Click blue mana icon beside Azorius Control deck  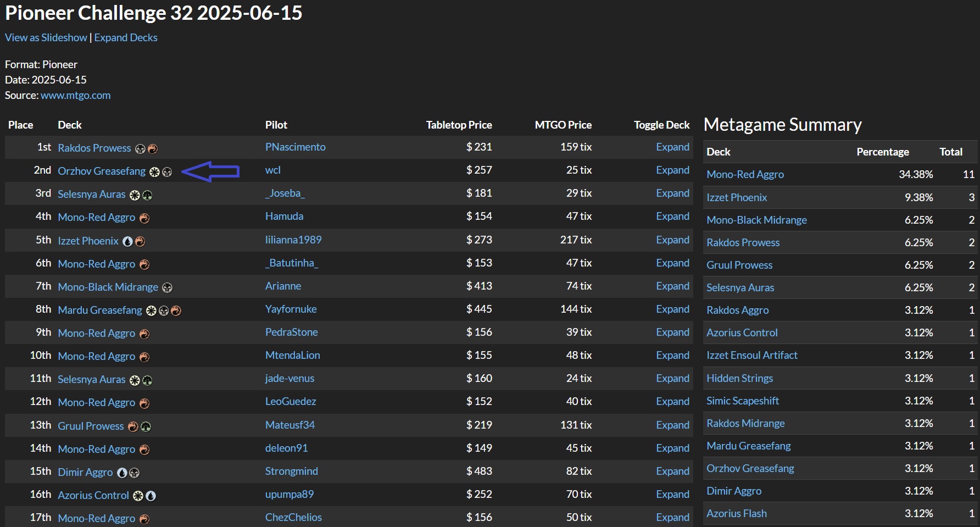pyautogui.click(x=151, y=496)
